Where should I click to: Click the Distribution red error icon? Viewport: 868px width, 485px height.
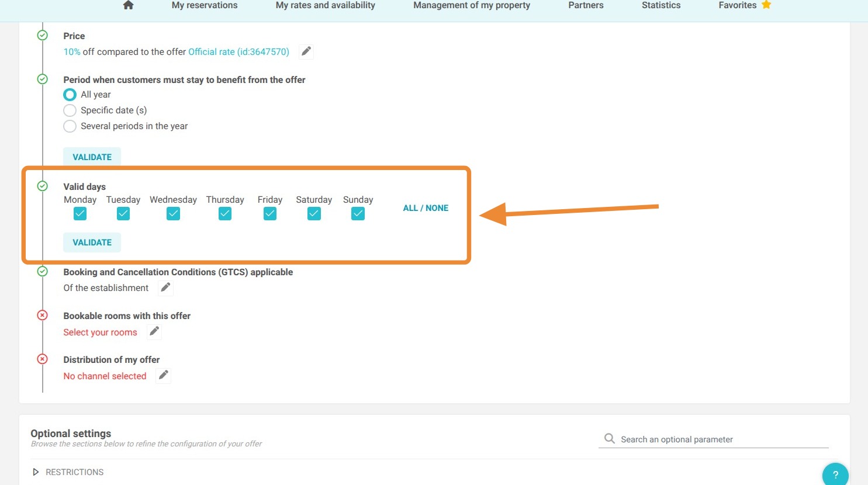43,359
